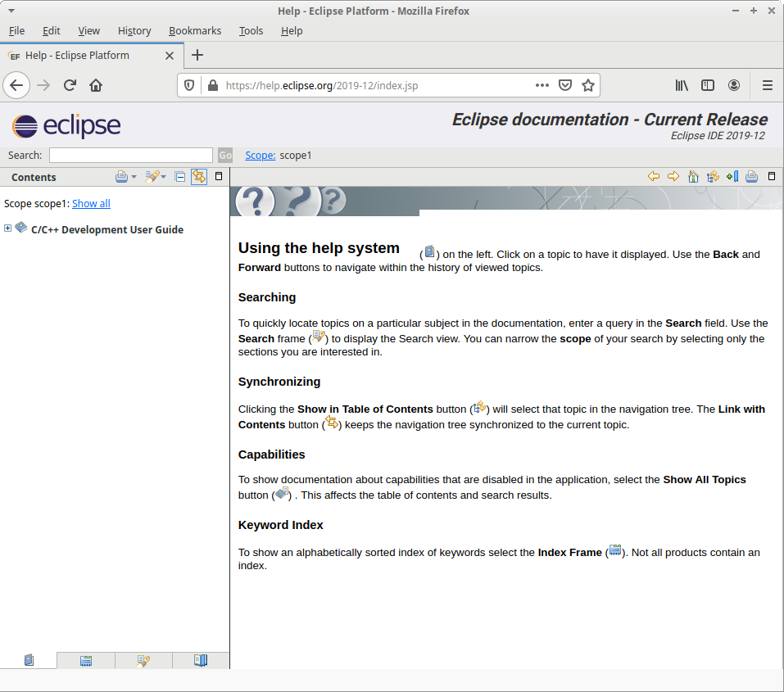Click the help Home icon in content toolbar
The width and height of the screenshot is (784, 692).
693,177
